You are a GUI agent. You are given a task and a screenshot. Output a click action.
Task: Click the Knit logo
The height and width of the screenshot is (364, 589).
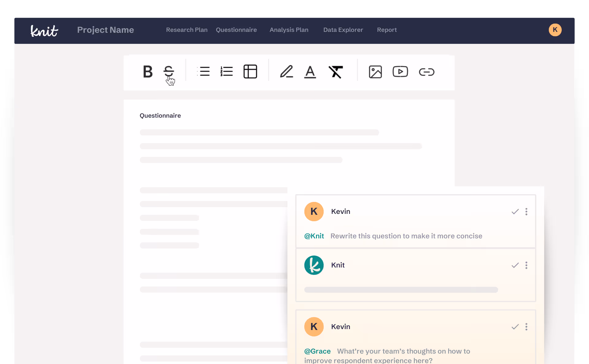pyautogui.click(x=44, y=31)
